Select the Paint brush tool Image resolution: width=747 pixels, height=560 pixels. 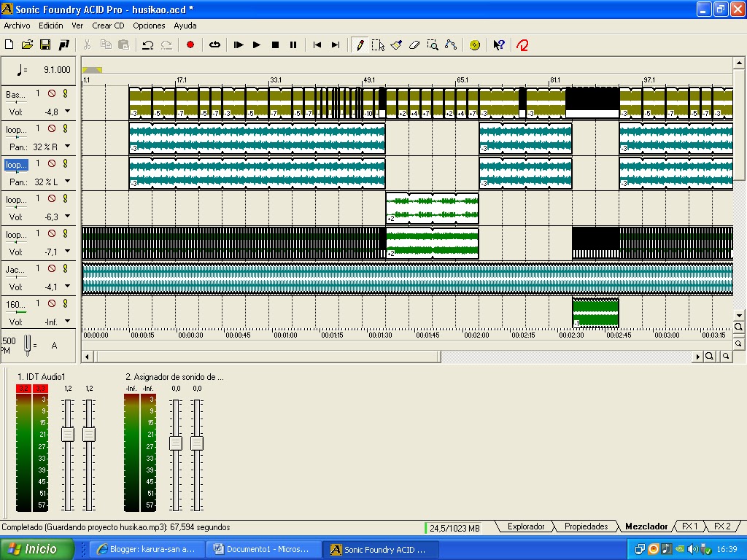click(x=396, y=44)
